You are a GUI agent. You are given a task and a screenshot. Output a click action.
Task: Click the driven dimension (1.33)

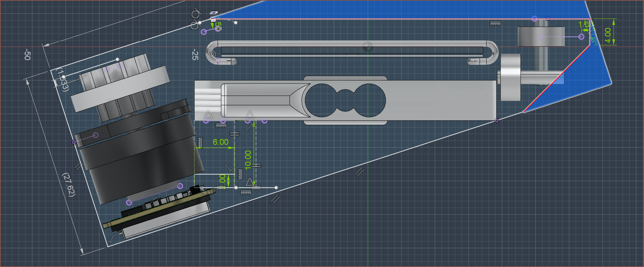(x=63, y=80)
